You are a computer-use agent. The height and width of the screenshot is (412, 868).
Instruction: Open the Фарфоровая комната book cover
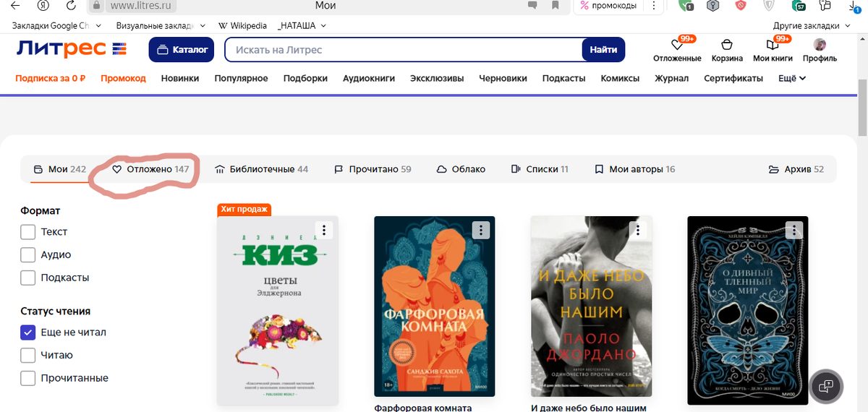pyautogui.click(x=434, y=306)
